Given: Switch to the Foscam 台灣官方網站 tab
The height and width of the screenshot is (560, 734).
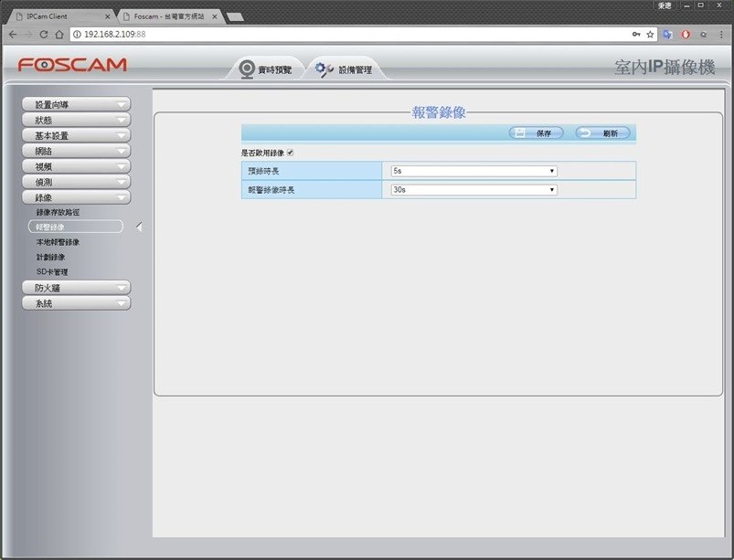Looking at the screenshot, I should point(168,16).
